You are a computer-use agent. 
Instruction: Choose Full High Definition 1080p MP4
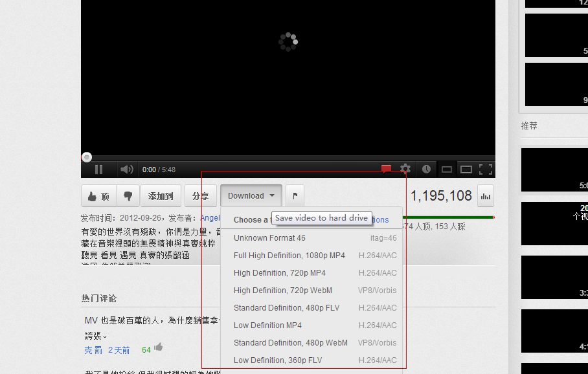pyautogui.click(x=311, y=256)
